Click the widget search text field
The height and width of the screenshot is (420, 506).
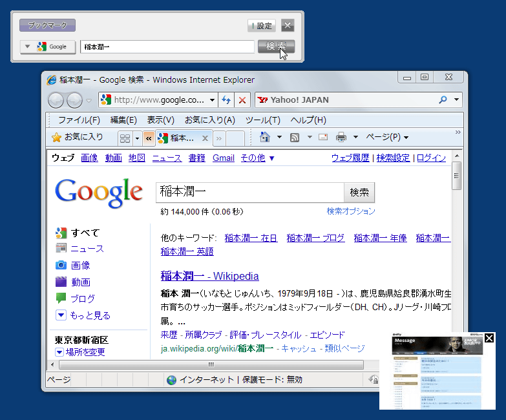167,47
